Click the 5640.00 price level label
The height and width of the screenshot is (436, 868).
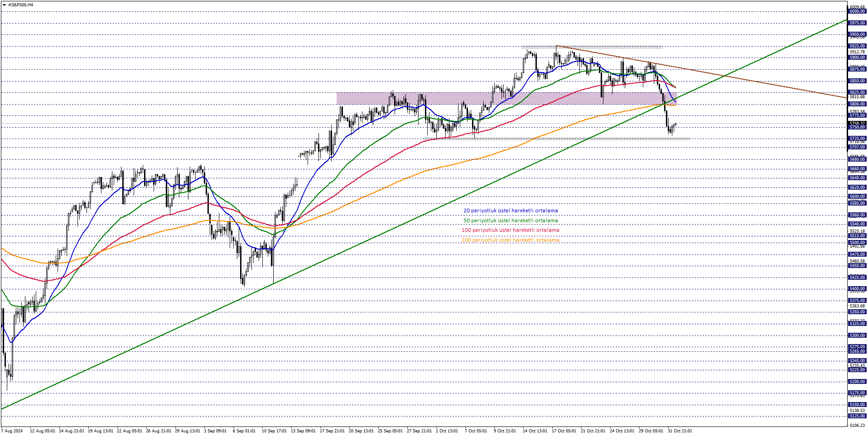857,178
